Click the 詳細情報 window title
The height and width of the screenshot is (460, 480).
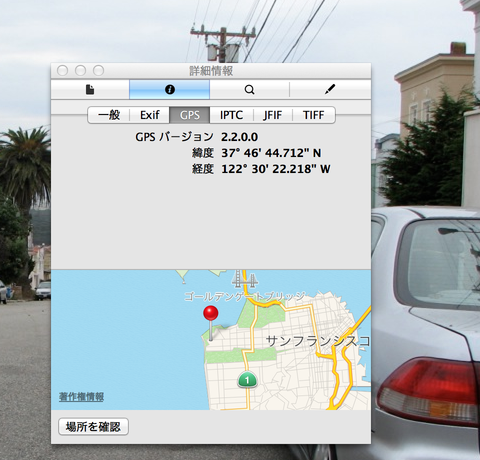pyautogui.click(x=211, y=71)
